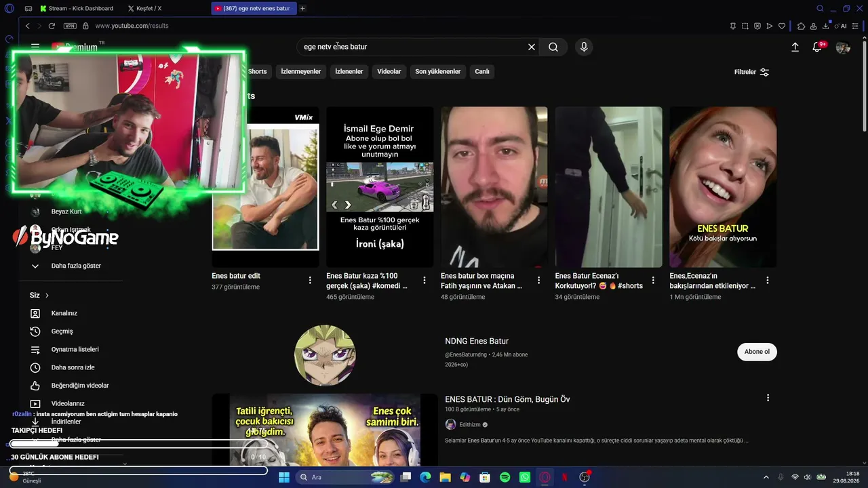The width and height of the screenshot is (868, 488).
Task: Open the 'Enes batur edit' short thumbnail
Action: (265, 186)
